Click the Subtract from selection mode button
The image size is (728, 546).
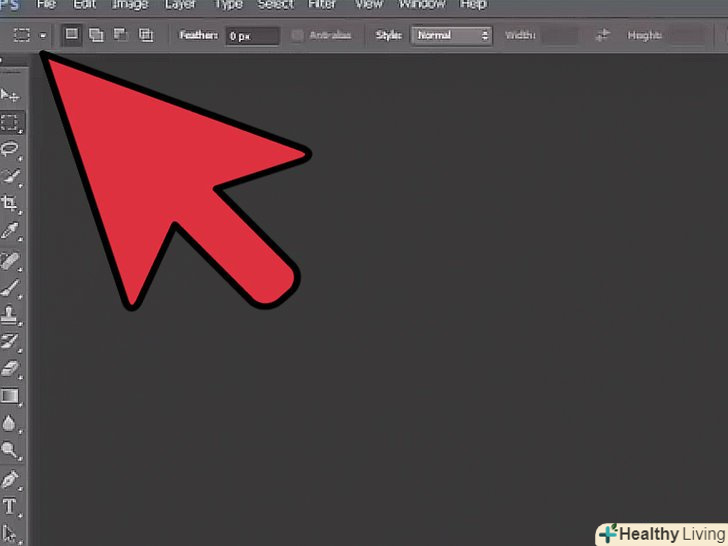pos(121,35)
